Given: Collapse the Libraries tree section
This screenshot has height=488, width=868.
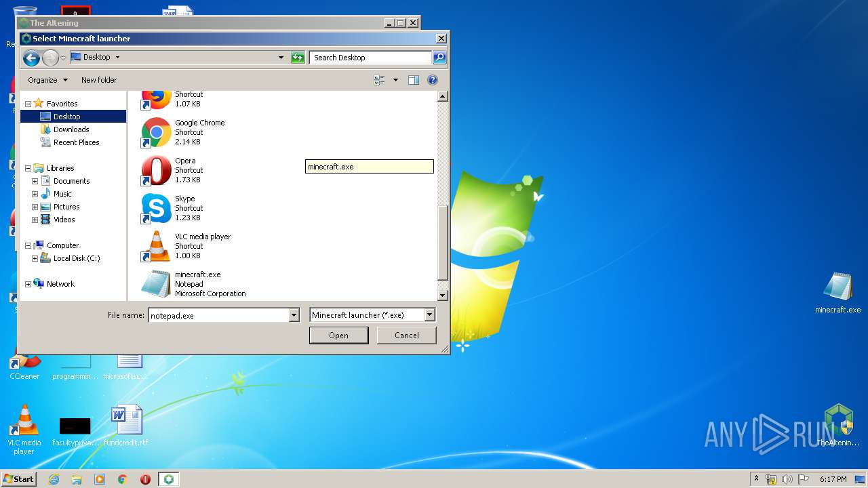Looking at the screenshot, I should pos(28,168).
